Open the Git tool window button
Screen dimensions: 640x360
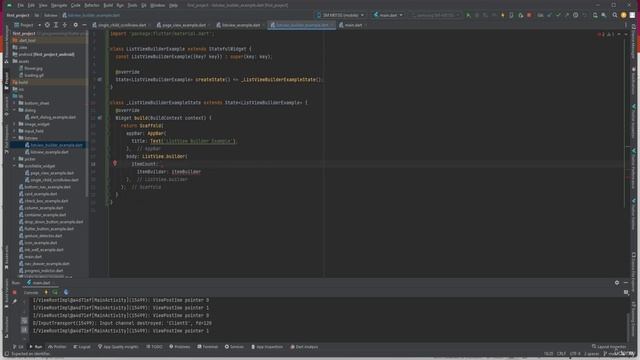[18, 347]
